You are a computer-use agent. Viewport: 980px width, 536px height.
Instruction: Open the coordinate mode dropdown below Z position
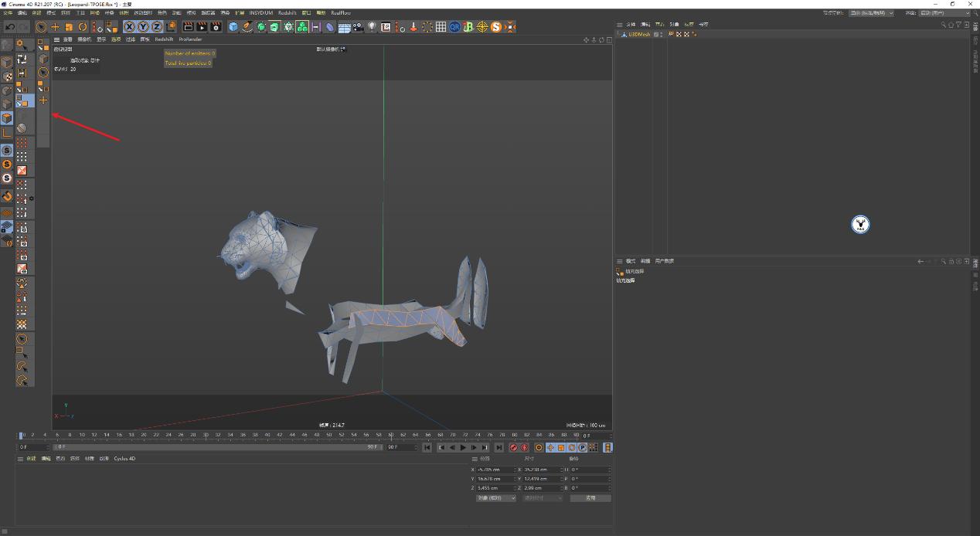click(496, 498)
